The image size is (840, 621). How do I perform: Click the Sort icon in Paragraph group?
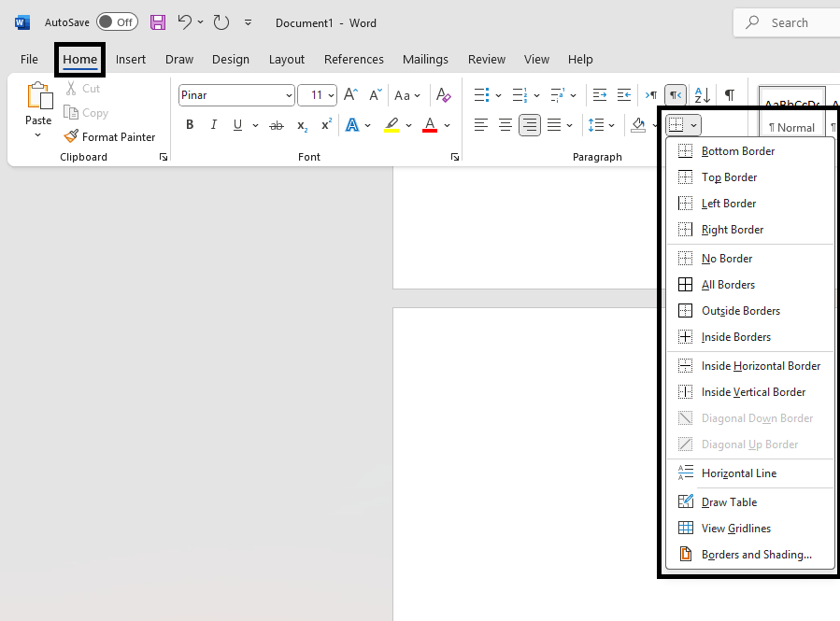coord(703,95)
